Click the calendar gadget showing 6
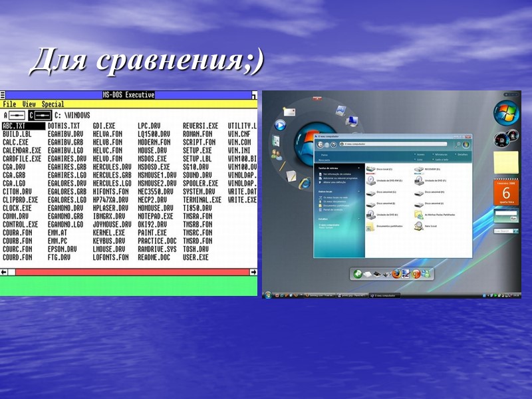 [506, 192]
